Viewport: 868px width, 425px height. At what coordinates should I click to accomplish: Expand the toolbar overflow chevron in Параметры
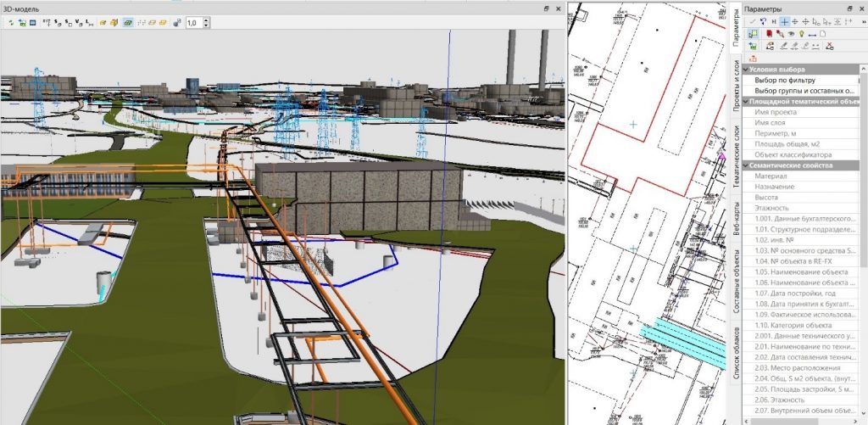pos(862,20)
